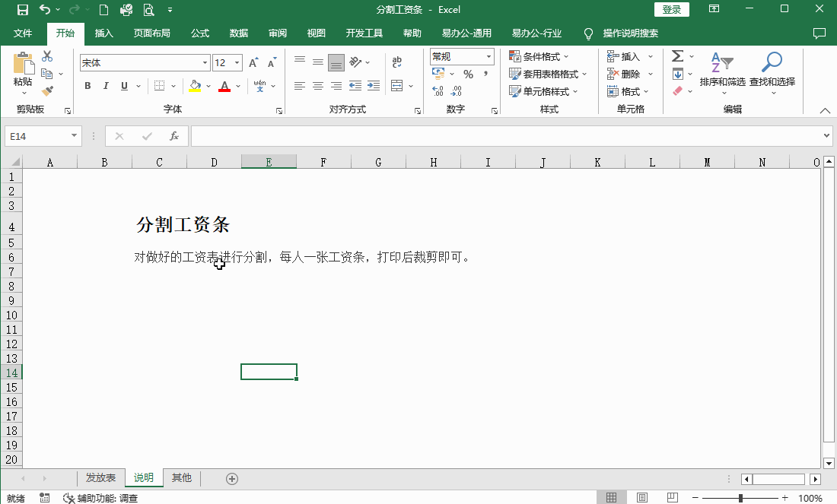Apply the red font color
The height and width of the screenshot is (504, 837).
pyautogui.click(x=224, y=86)
